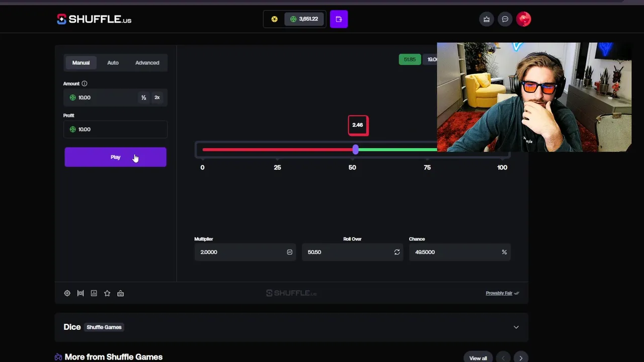This screenshot has height=362, width=644.
Task: Click the 2.46 roll result marker
Action: pos(358,125)
